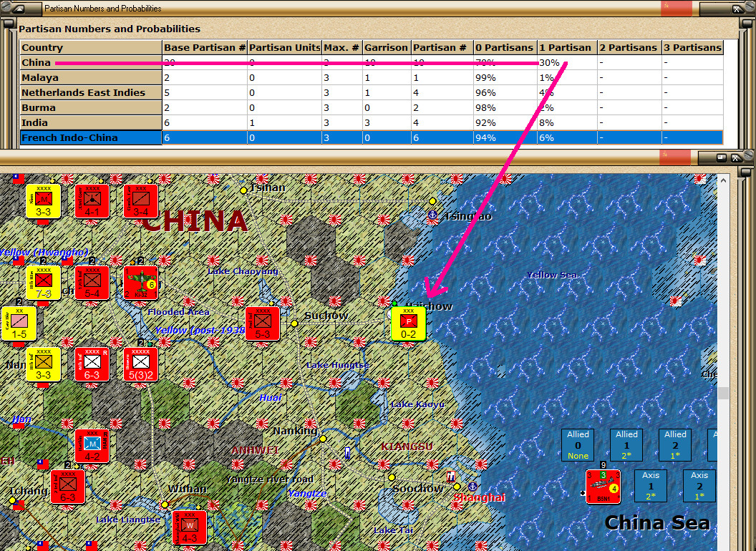The height and width of the screenshot is (551, 756).
Task: Select the red 3-4 cavalry counter
Action: click(141, 201)
